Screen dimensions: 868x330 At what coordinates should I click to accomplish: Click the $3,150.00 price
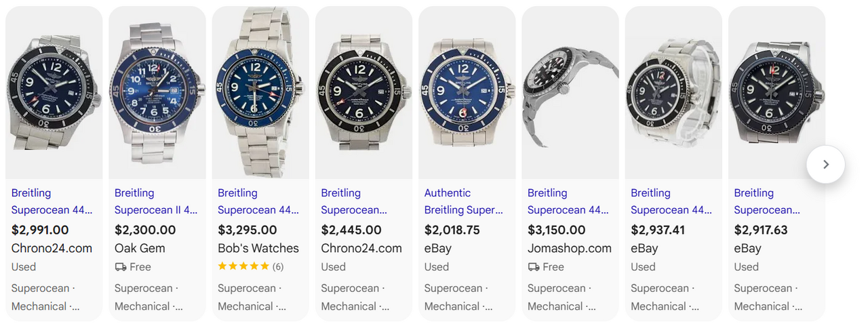pos(557,230)
